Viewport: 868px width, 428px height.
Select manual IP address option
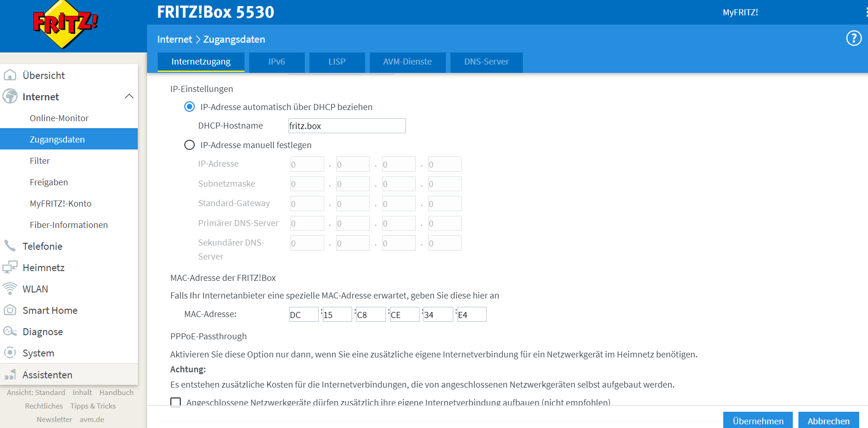pos(189,145)
